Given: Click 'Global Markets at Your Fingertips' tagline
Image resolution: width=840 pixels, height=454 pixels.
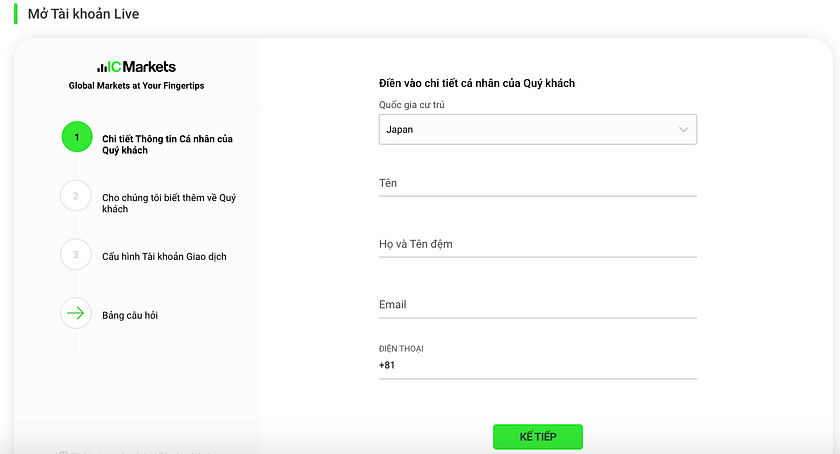Looking at the screenshot, I should pyautogui.click(x=136, y=86).
